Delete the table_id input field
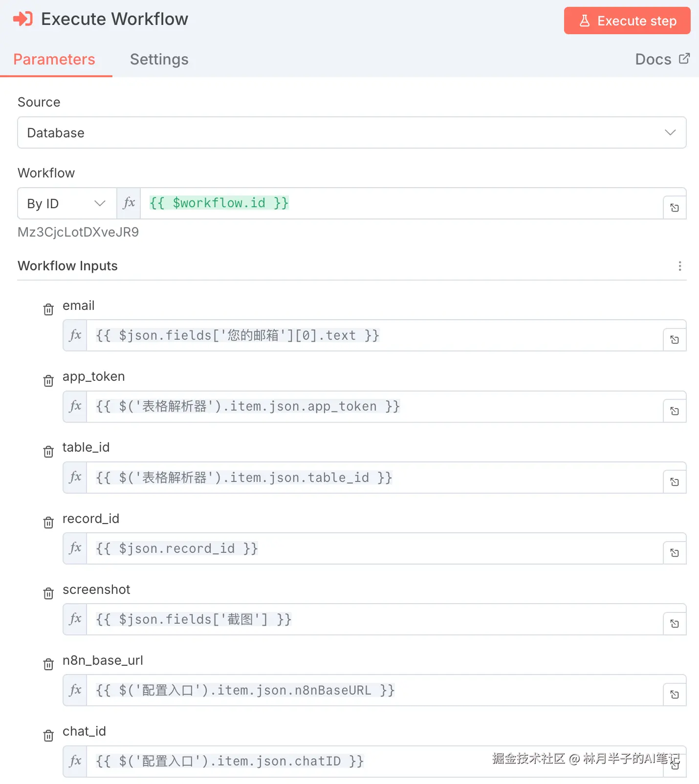Screen dimensions: 699x784 point(48,452)
